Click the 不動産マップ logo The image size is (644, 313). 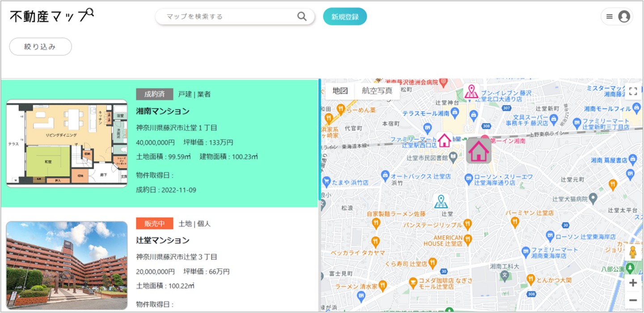click(52, 16)
